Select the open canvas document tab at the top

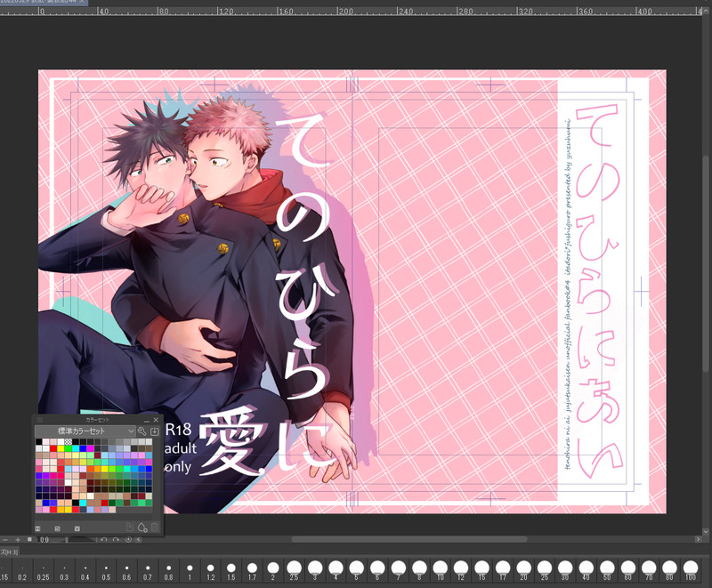pos(43,2)
